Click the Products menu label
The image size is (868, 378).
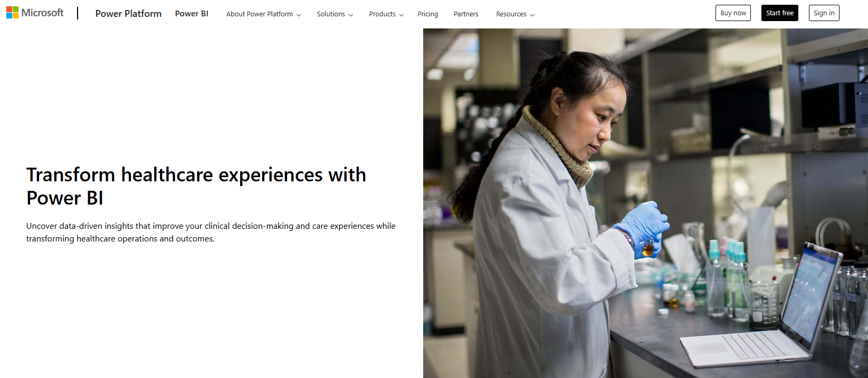pos(382,14)
